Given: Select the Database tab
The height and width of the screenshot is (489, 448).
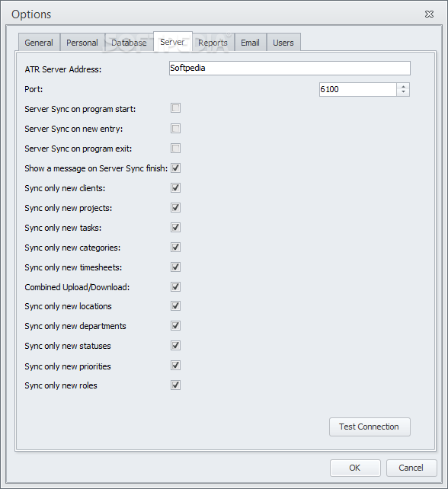Looking at the screenshot, I should (129, 42).
